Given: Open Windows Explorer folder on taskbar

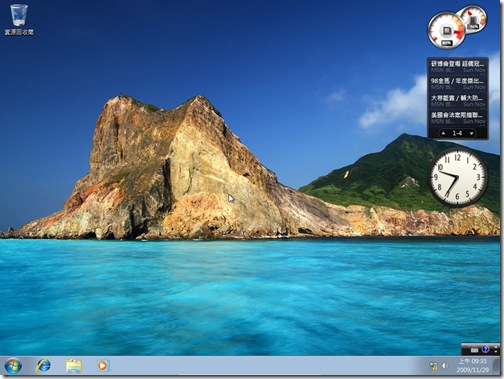Looking at the screenshot, I should point(74,366).
